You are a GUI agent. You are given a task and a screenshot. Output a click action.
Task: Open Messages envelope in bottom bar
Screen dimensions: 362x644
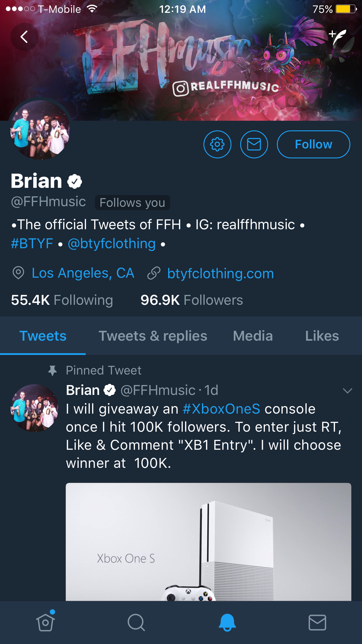click(x=317, y=622)
